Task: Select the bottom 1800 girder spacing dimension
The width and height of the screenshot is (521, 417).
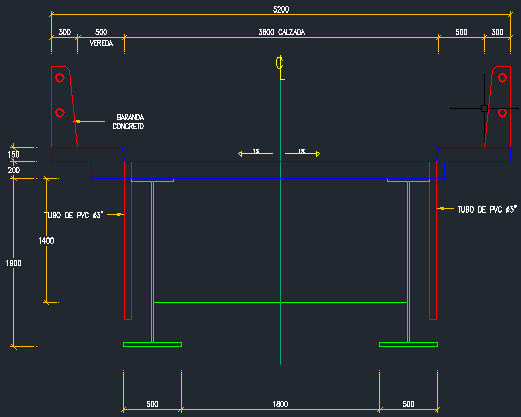Action: coord(280,404)
